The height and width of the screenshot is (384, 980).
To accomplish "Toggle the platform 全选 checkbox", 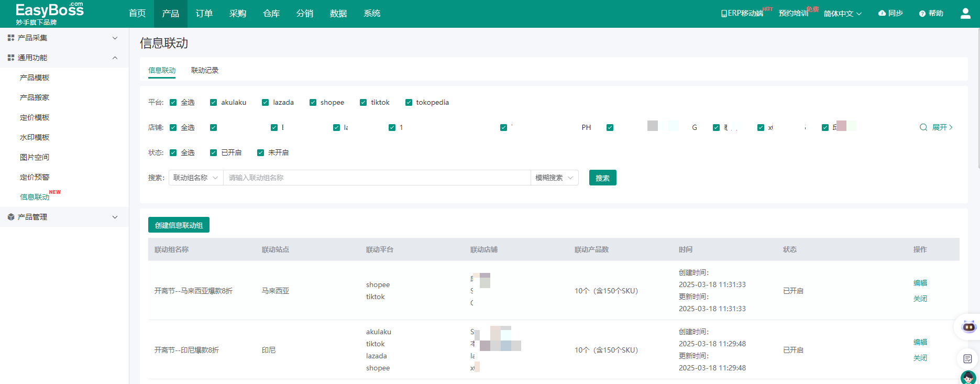I will point(173,102).
